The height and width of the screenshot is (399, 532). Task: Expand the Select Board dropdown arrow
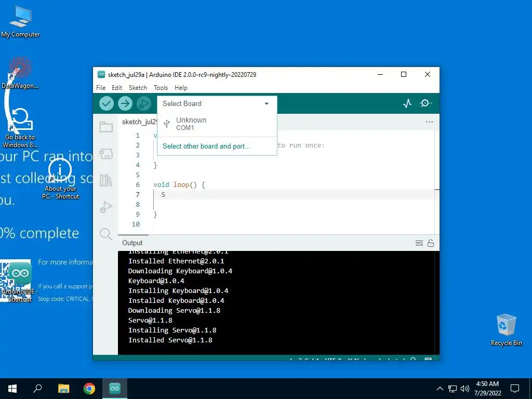coord(267,104)
